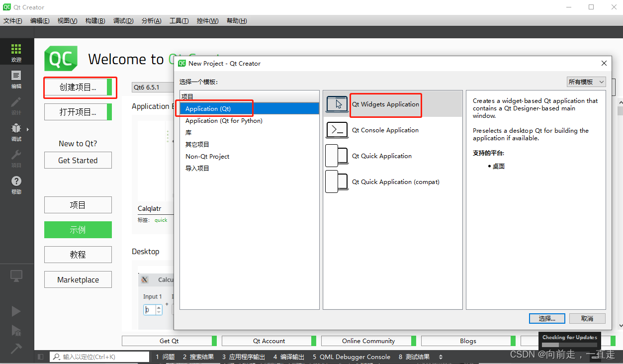Start debugging with the run-debug icon
This screenshot has height=364, width=623.
click(x=16, y=330)
